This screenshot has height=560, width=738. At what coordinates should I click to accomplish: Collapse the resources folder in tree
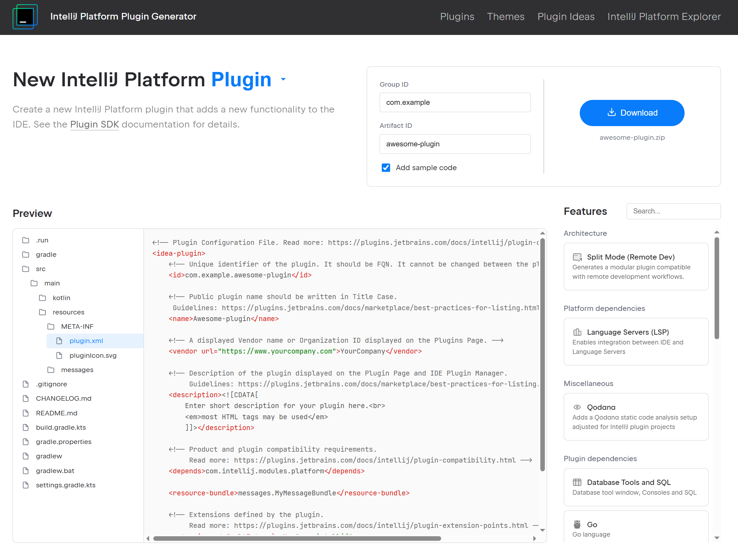click(68, 312)
